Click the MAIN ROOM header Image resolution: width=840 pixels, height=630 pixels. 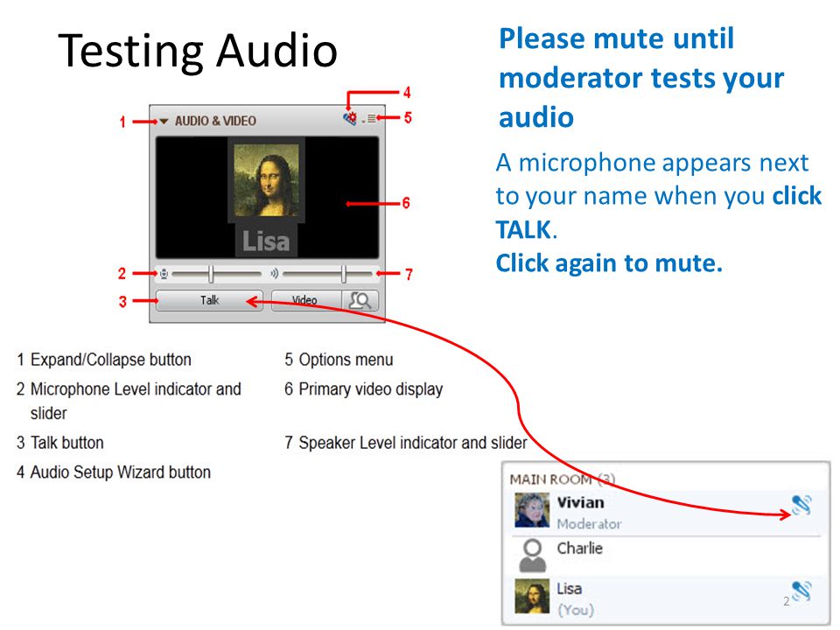(x=562, y=479)
